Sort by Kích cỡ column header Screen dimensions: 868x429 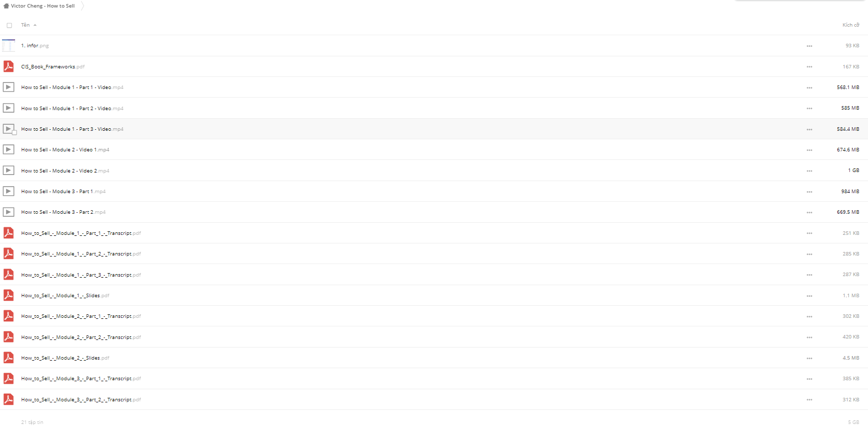coord(851,25)
